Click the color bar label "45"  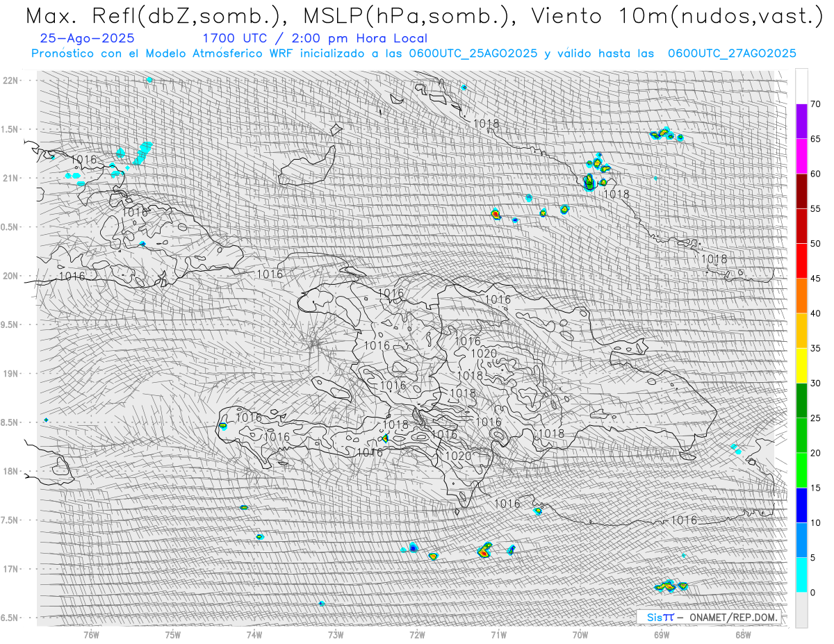815,279
